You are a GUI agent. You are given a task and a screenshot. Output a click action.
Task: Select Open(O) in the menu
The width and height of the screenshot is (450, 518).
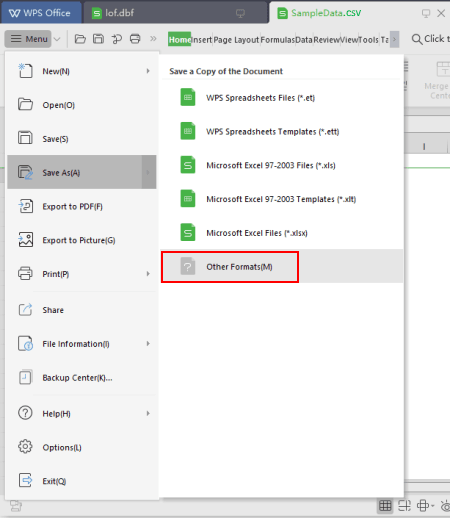tap(82, 105)
